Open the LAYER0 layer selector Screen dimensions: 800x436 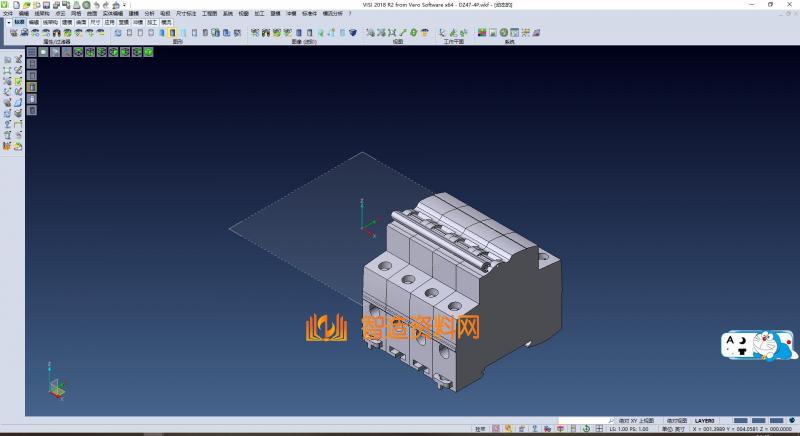(x=704, y=420)
